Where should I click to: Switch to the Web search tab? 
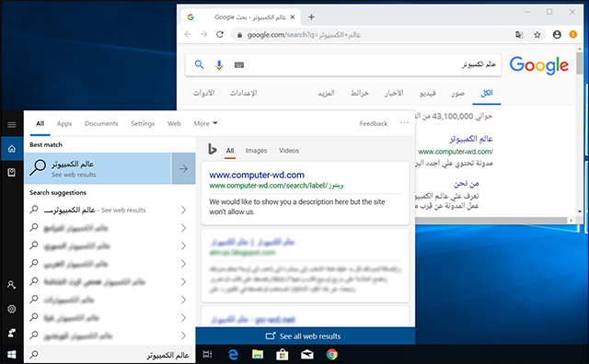pos(174,123)
